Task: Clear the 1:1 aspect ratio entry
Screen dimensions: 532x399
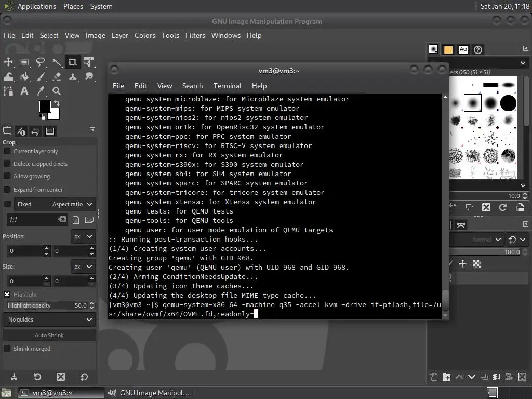Action: (x=62, y=220)
